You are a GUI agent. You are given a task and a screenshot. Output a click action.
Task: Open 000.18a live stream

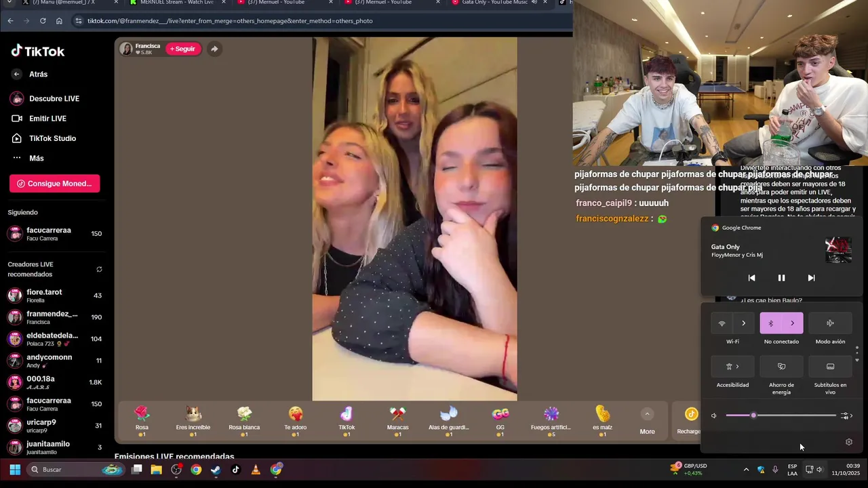[54, 382]
